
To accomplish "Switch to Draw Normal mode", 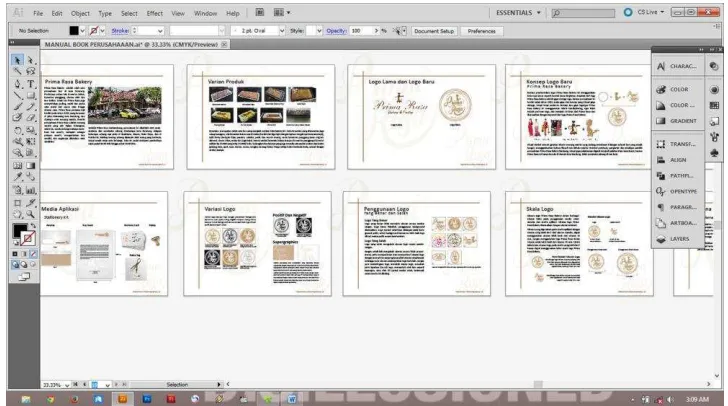I will click(x=15, y=265).
